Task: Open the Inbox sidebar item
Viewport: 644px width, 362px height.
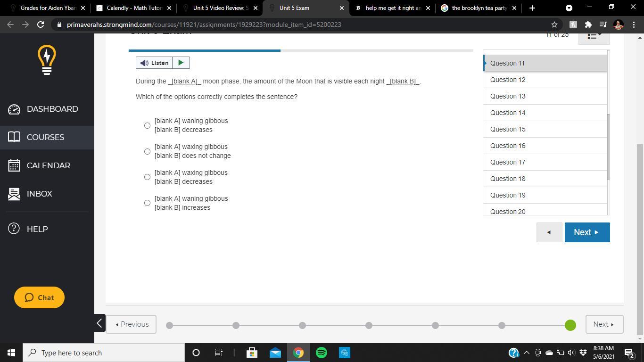Action: click(47, 194)
